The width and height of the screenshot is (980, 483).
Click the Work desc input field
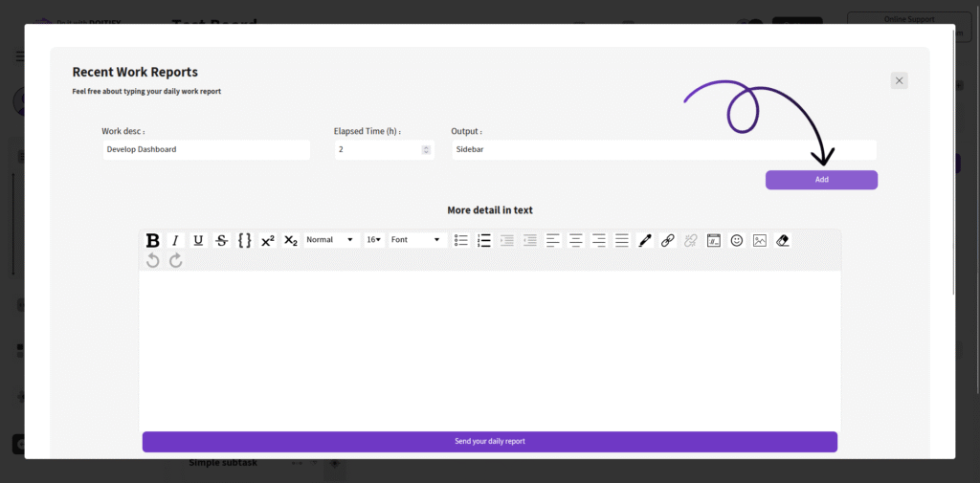tap(206, 150)
